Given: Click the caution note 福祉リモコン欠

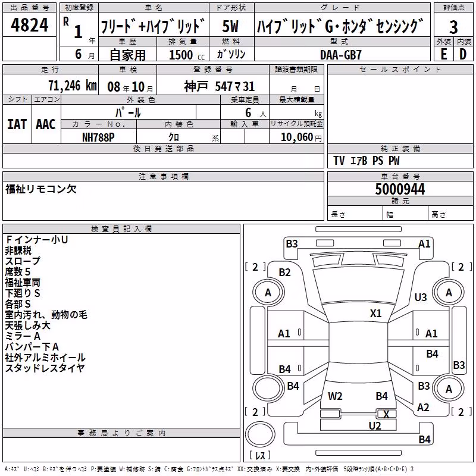Looking at the screenshot, I should 41,189.
